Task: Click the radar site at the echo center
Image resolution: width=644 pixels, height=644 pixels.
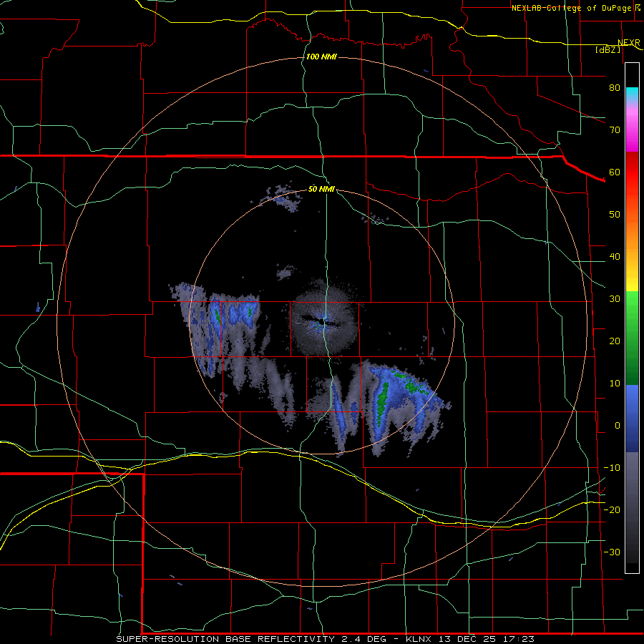Action: [323, 322]
